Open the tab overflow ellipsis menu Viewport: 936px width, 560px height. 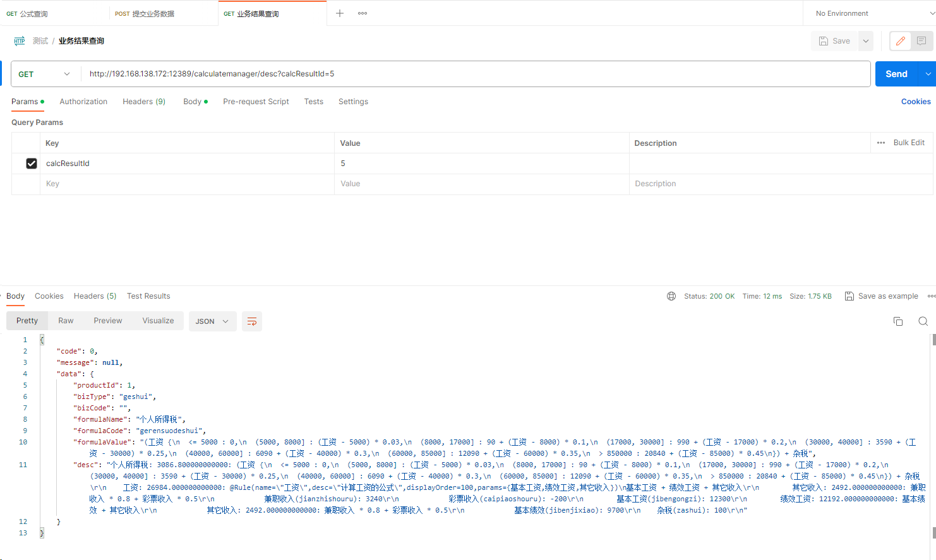[x=362, y=13]
